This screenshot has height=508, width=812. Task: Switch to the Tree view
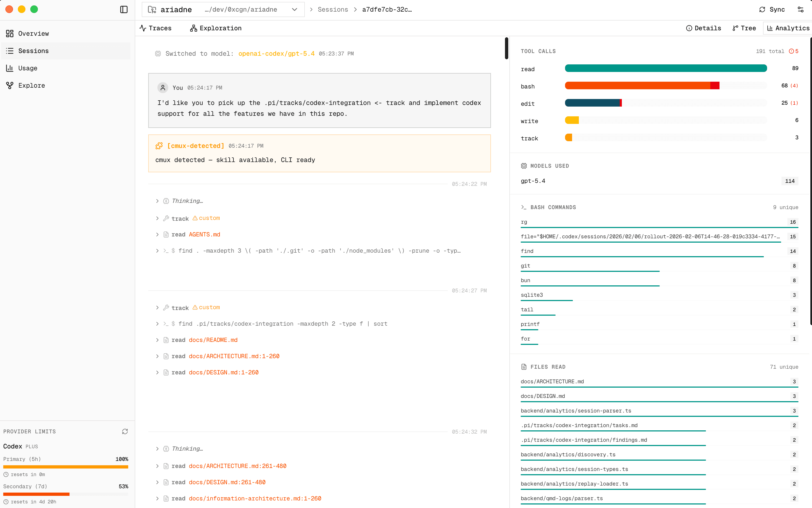744,28
